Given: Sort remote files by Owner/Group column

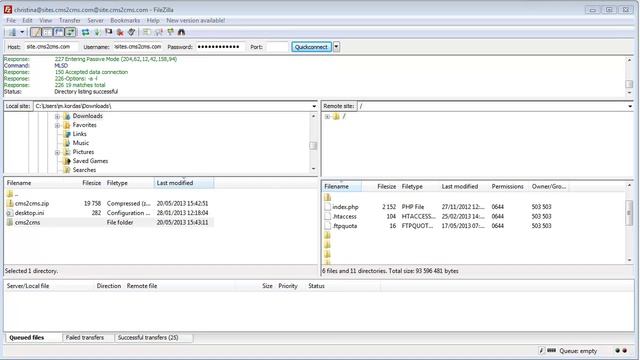Looking at the screenshot, I should pyautogui.click(x=549, y=187).
